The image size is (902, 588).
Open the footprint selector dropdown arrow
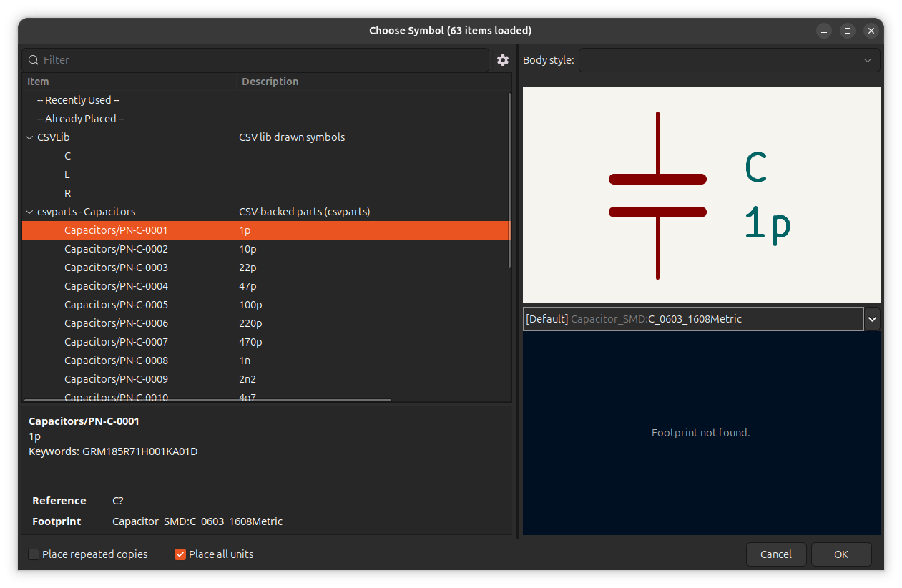872,319
